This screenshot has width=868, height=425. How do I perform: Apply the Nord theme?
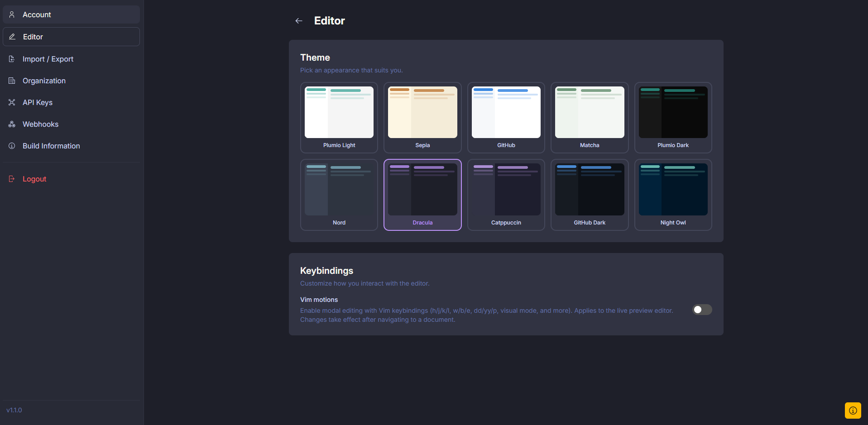[339, 195]
